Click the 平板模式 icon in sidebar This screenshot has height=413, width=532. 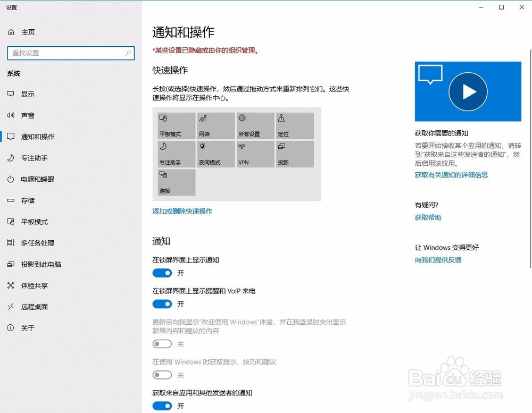(11, 222)
